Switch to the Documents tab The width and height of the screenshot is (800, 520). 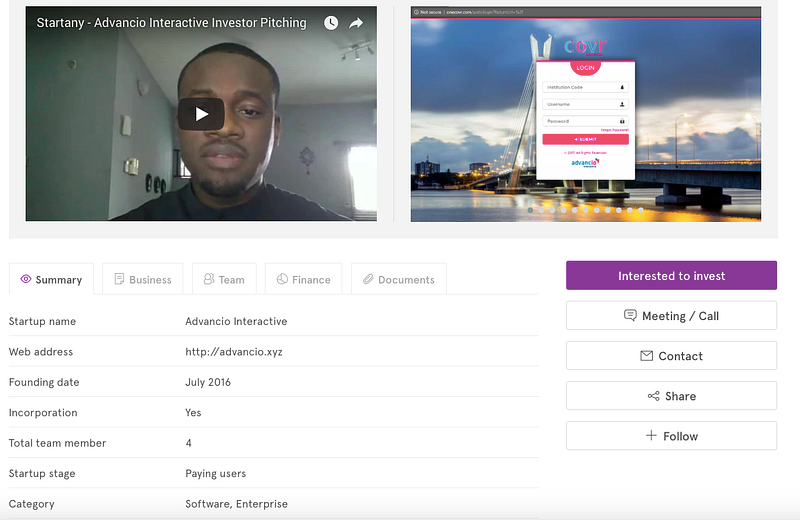click(399, 279)
